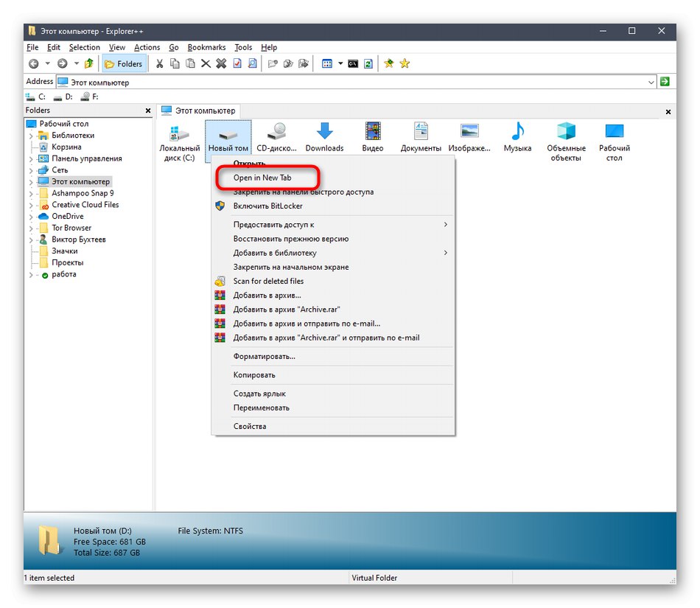Close the current tab with X
Screen dimensions: 700x608
668,111
